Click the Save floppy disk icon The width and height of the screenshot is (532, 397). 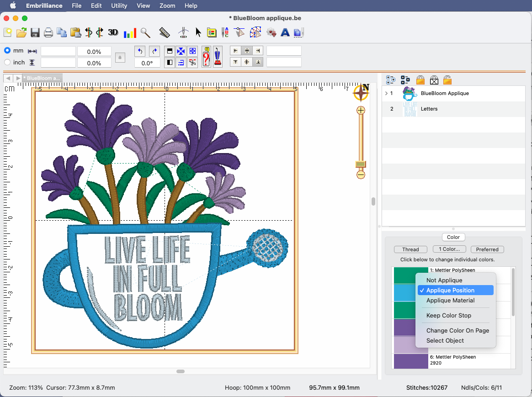point(35,32)
